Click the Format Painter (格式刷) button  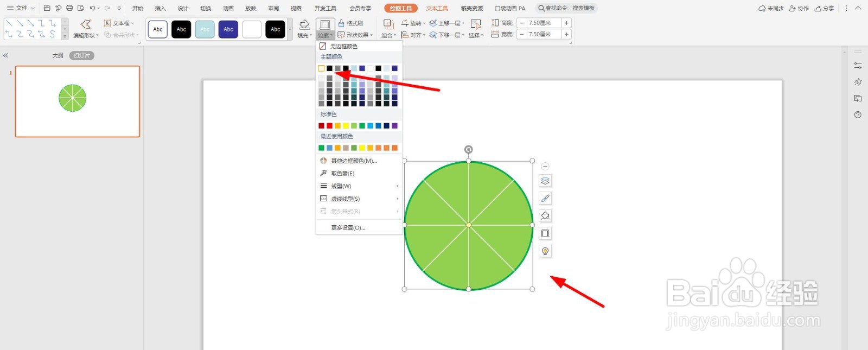click(x=350, y=23)
